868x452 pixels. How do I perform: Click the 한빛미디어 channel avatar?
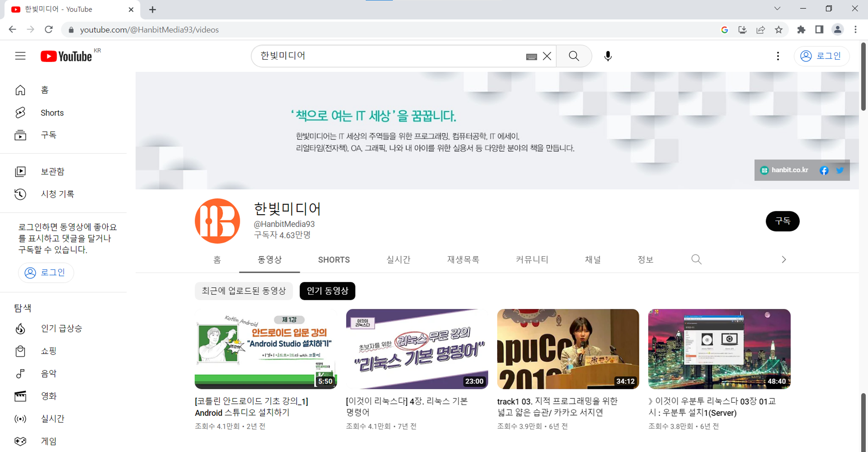tap(217, 221)
